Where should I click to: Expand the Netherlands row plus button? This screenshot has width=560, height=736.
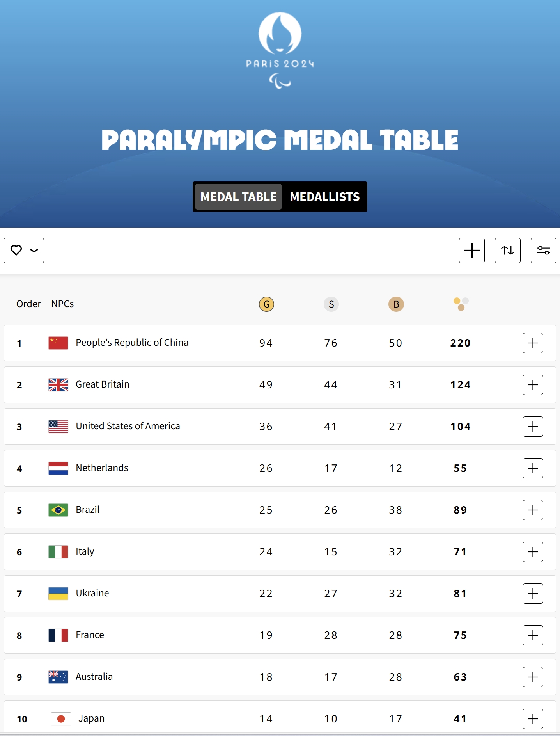[533, 468]
